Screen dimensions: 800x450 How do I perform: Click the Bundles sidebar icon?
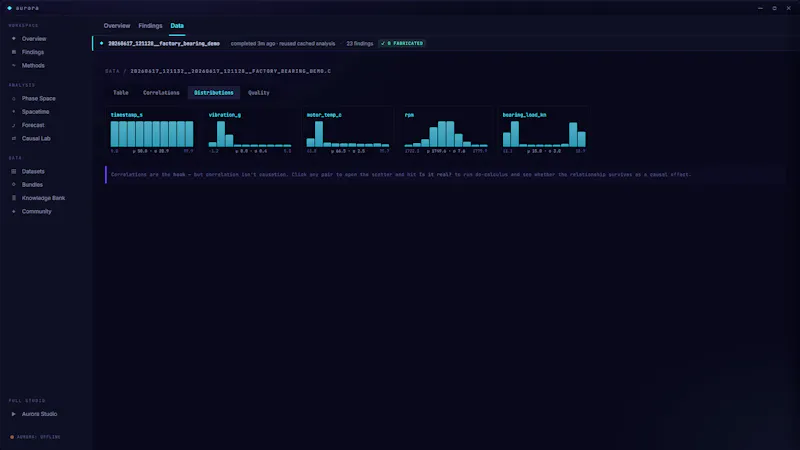point(14,185)
